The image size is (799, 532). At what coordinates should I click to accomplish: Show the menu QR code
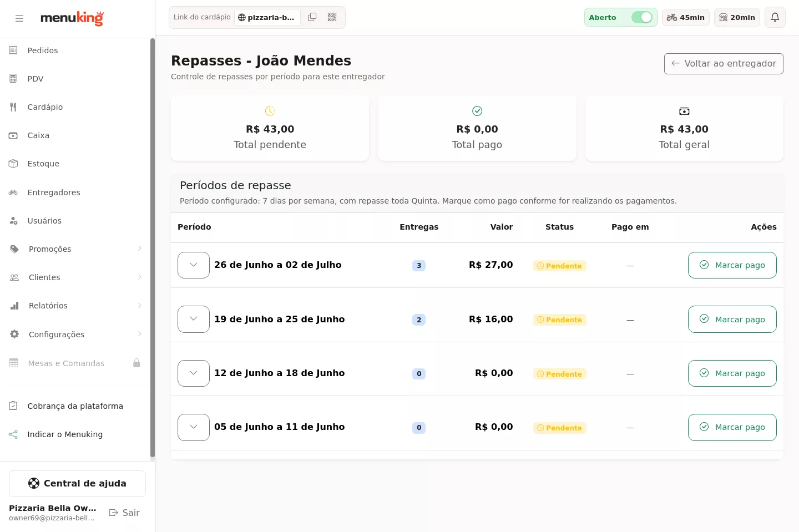(x=332, y=17)
